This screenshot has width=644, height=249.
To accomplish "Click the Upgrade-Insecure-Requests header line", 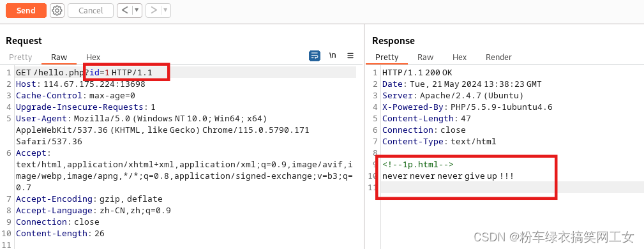I will (86, 107).
